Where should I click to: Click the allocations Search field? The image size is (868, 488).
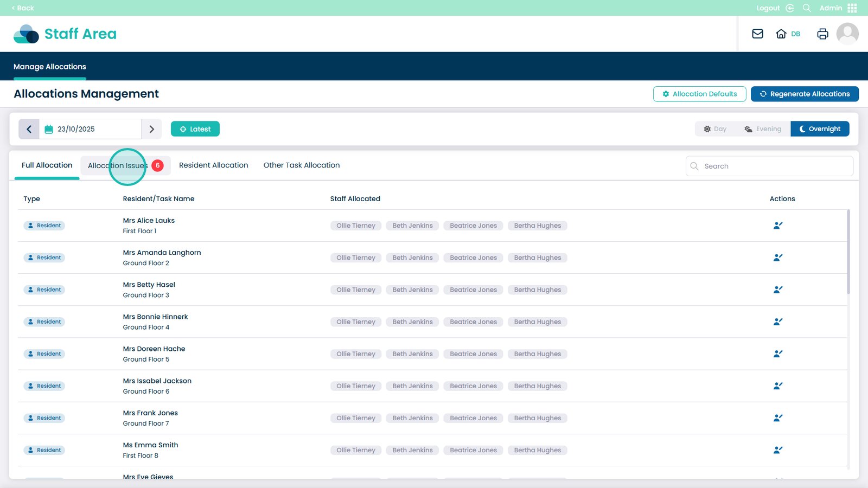pos(769,166)
